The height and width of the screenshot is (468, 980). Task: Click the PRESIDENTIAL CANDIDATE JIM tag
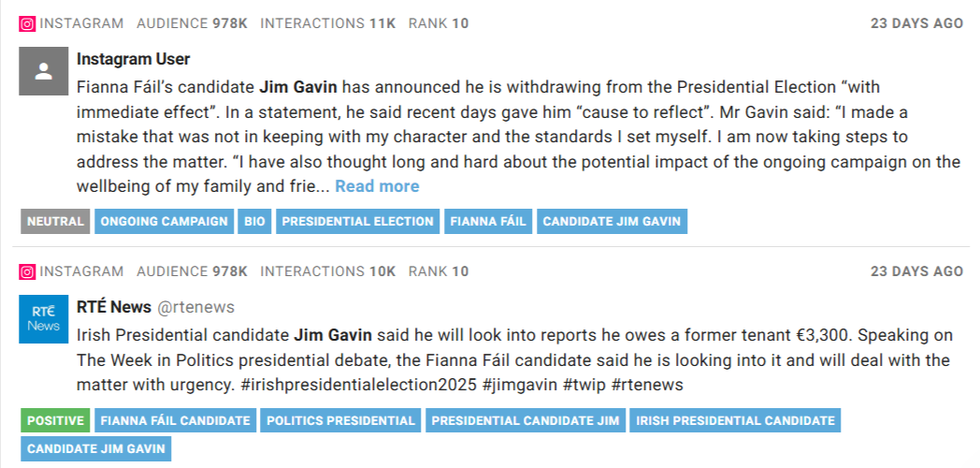pyautogui.click(x=526, y=420)
